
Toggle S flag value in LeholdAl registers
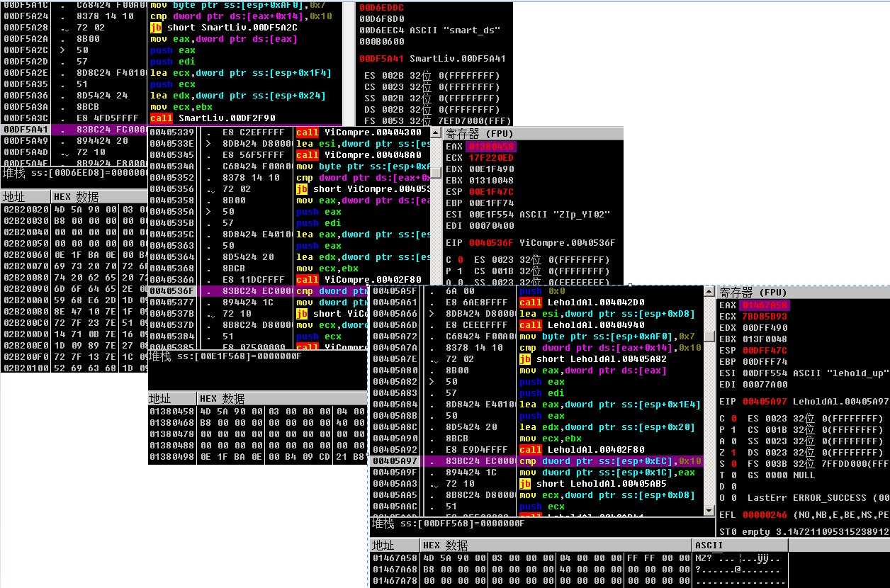733,464
